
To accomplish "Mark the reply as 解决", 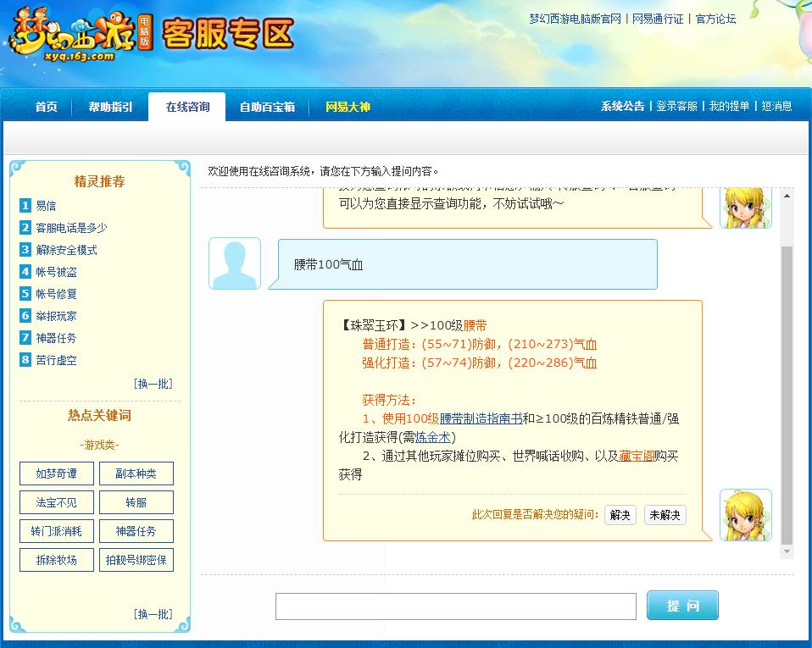I will pos(620,515).
